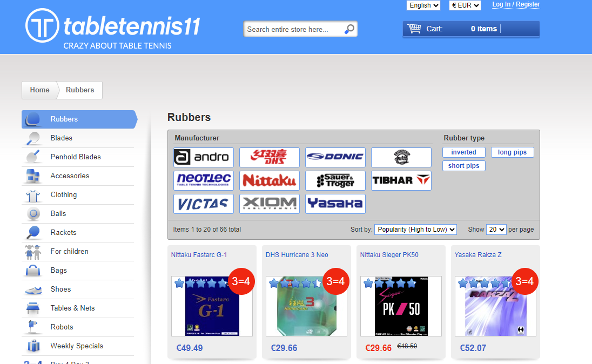
Task: Select the long pips rubber type
Action: [513, 152]
